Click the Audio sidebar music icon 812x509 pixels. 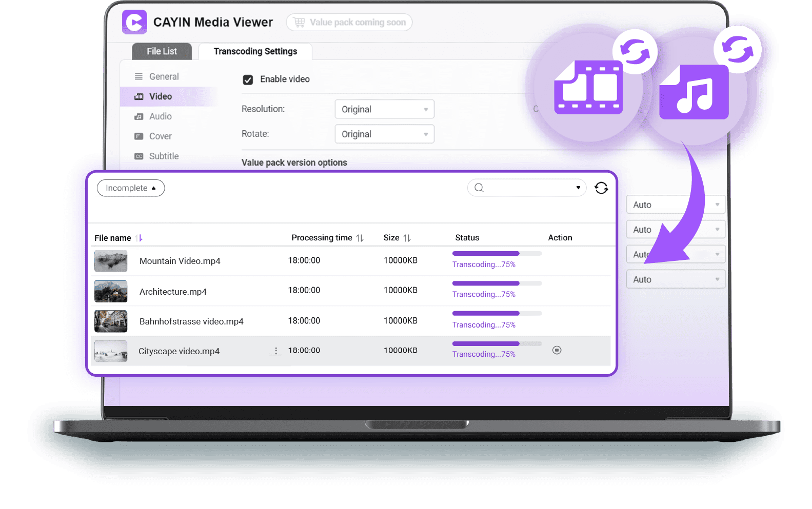(138, 116)
